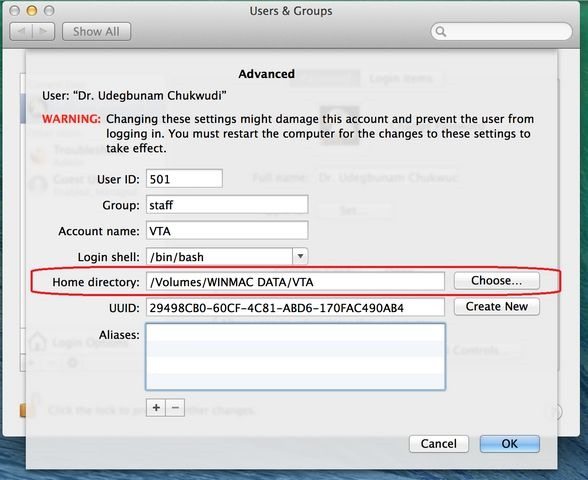
Task: Add an alias with the plus button
Action: pos(156,407)
